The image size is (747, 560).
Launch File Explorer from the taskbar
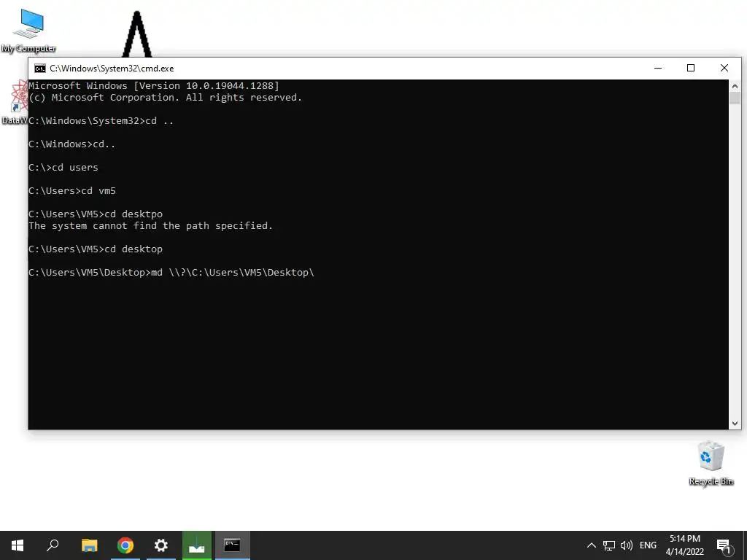tap(89, 545)
